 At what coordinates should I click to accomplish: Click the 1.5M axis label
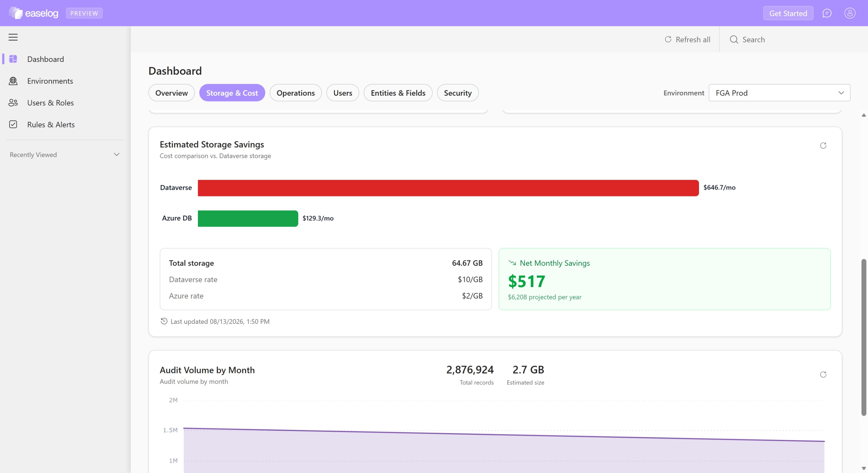tap(170, 430)
